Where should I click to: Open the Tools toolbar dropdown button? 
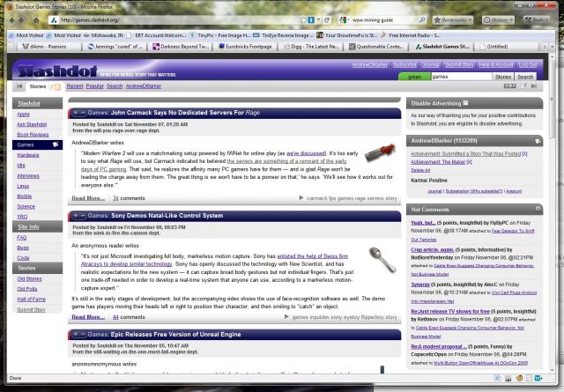coord(537,20)
